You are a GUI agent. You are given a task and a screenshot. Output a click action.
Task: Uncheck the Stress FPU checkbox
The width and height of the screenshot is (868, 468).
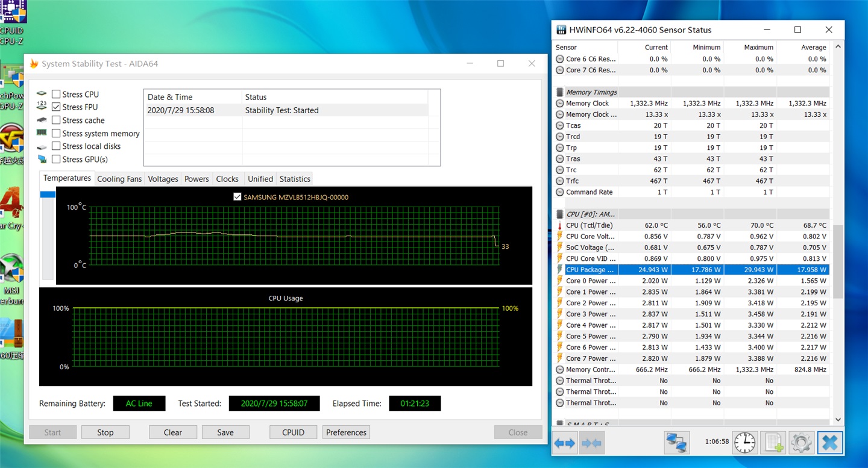56,107
